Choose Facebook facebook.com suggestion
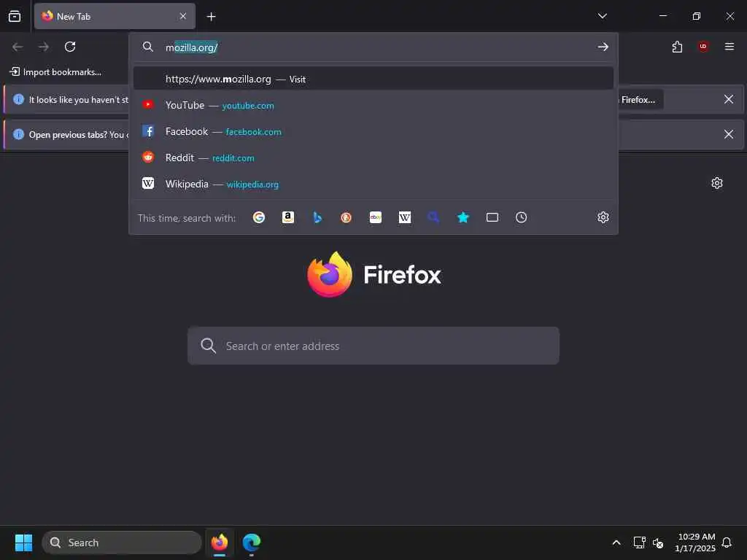Image resolution: width=747 pixels, height=560 pixels. 373,131
